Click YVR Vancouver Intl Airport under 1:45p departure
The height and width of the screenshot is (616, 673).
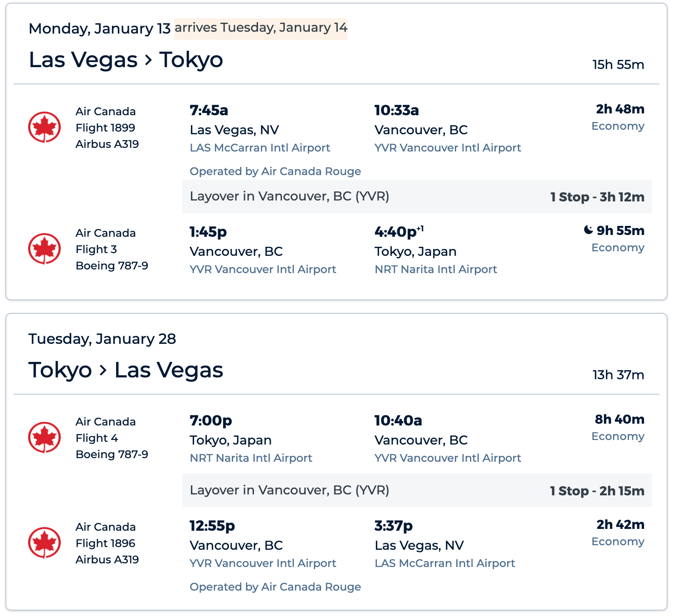click(x=263, y=269)
